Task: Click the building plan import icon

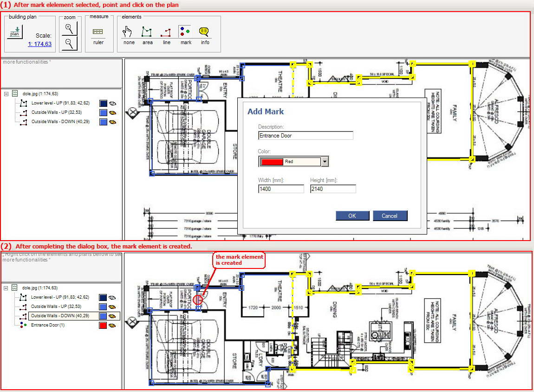Action: (x=15, y=32)
